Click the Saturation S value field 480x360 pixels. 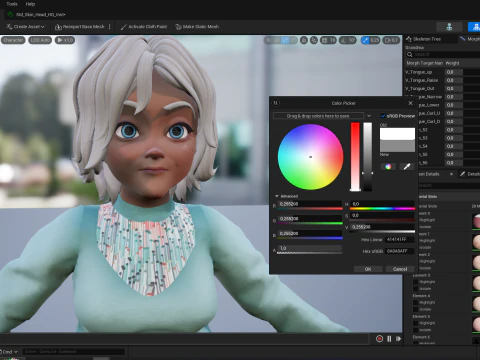tap(382, 215)
